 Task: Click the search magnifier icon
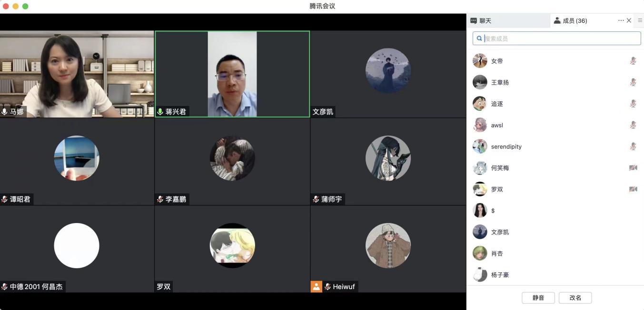pyautogui.click(x=479, y=39)
